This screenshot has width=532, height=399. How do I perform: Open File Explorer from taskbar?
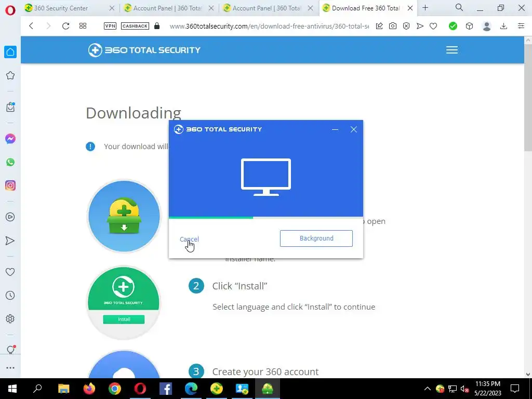click(x=63, y=389)
